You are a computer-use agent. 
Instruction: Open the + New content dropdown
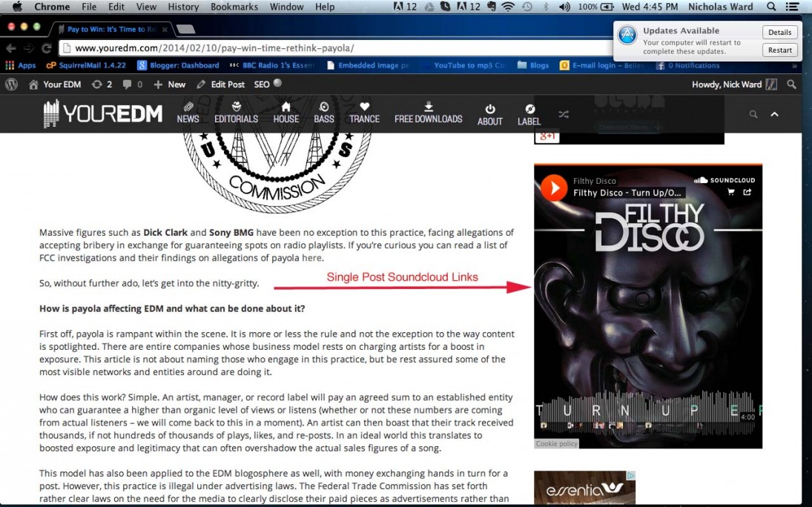(169, 84)
